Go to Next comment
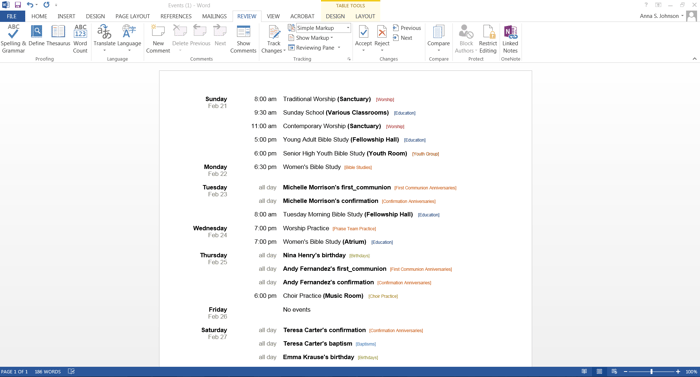 220,36
